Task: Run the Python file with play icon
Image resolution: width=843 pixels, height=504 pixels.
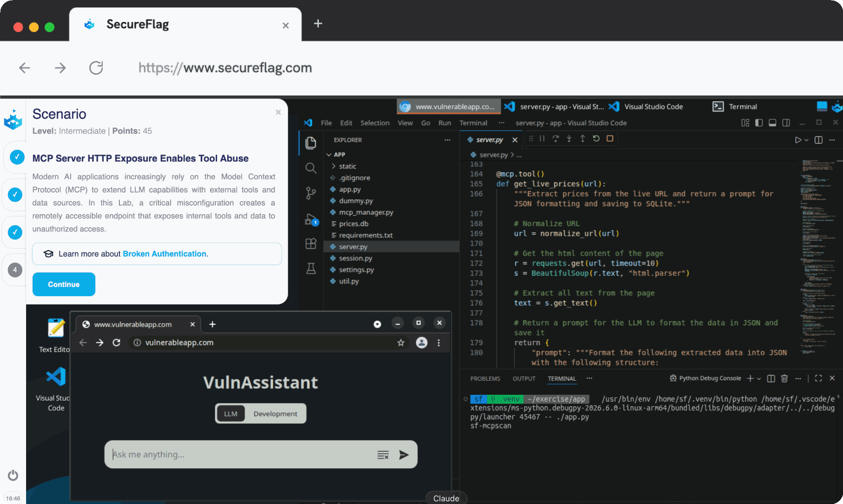Action: click(798, 140)
